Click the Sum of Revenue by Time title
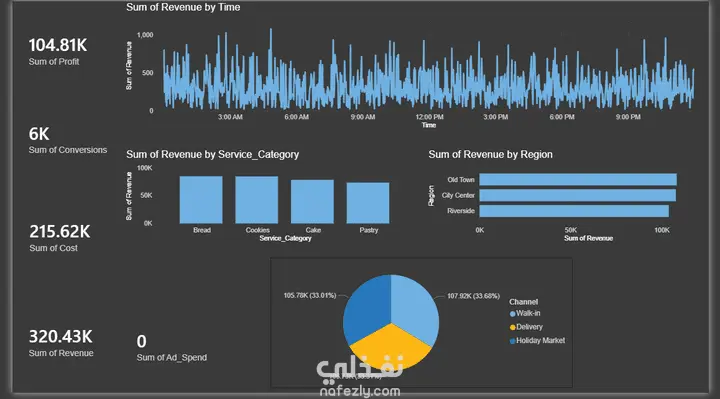This screenshot has width=720, height=399. pyautogui.click(x=183, y=7)
